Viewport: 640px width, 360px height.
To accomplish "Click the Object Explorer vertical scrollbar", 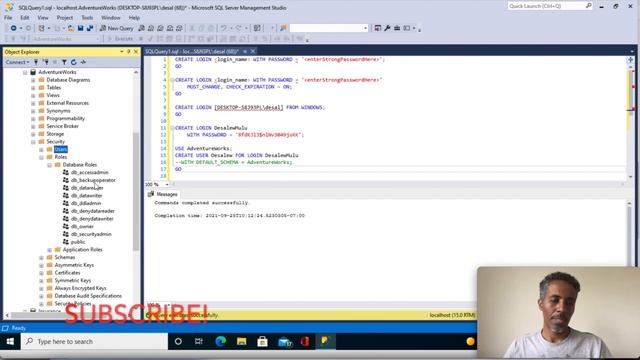I will (x=136, y=191).
